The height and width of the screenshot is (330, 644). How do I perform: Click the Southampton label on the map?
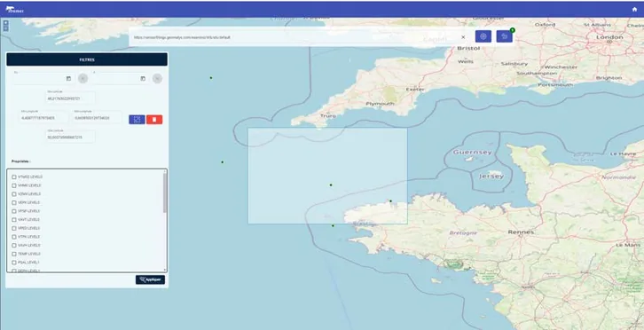click(x=537, y=73)
